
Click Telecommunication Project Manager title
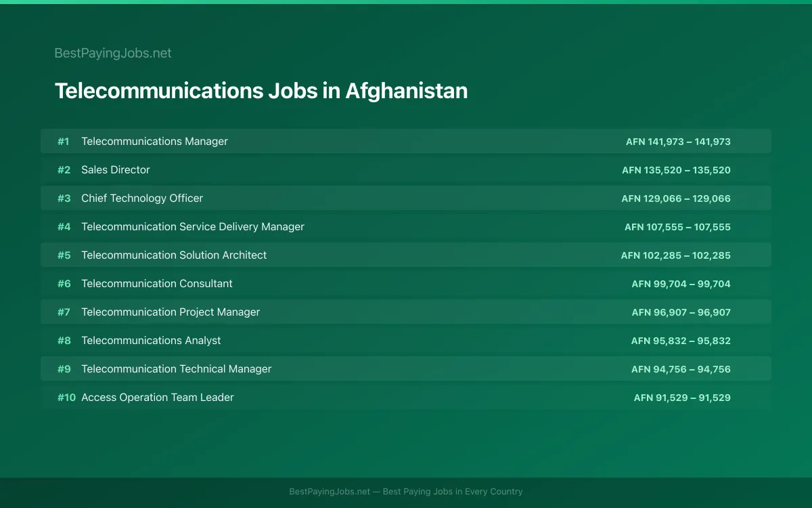[x=171, y=312]
